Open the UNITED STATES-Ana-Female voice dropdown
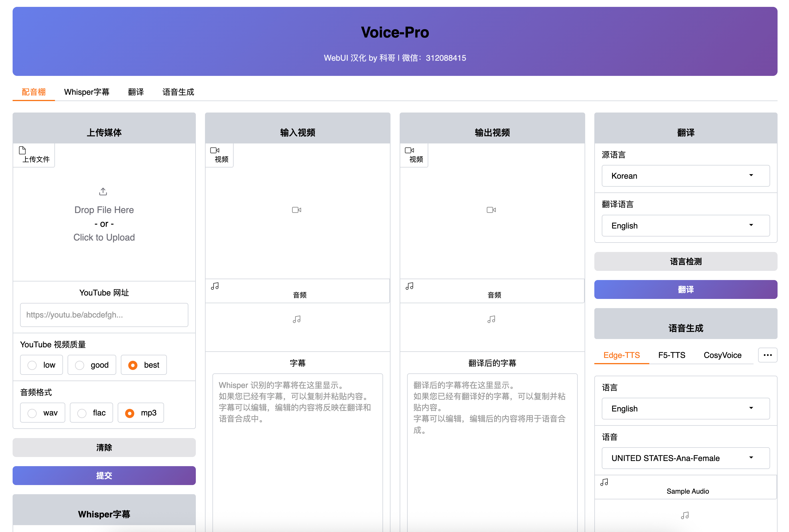 [x=685, y=458]
